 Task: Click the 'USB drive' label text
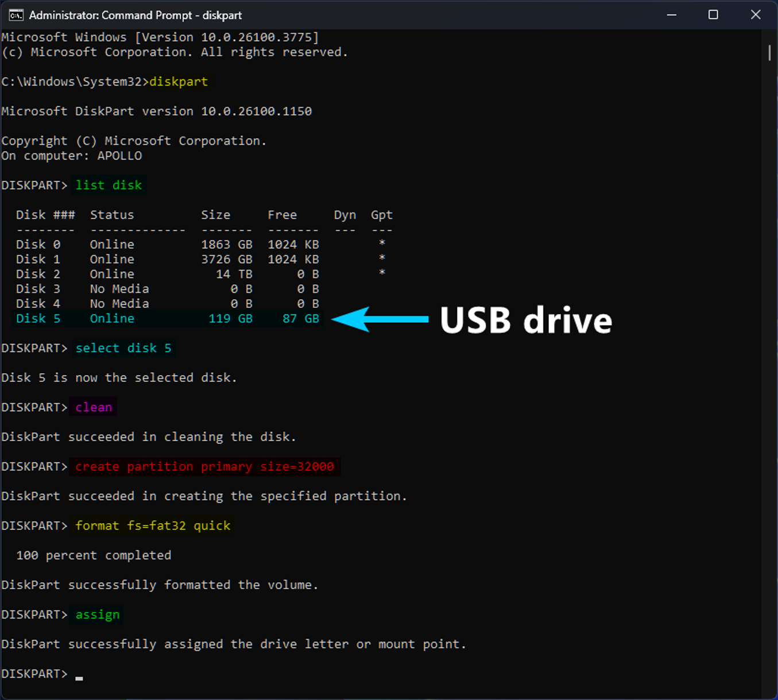coord(526,320)
